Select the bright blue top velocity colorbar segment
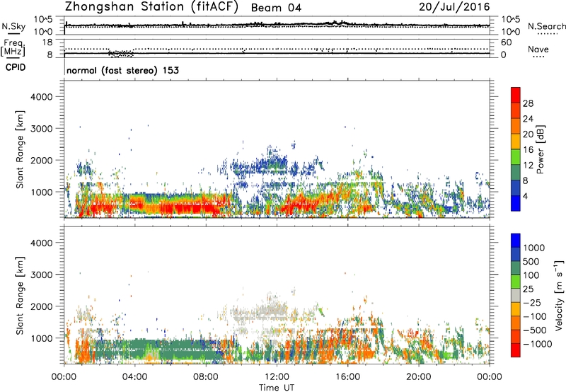Screen dimensions: 566x392 click(516, 241)
